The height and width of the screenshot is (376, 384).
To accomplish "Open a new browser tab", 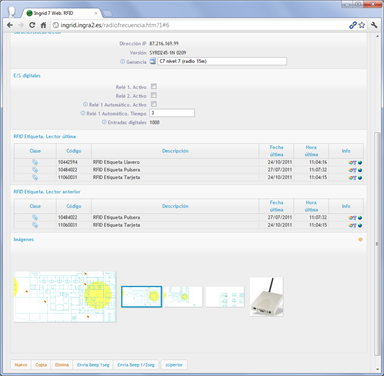I will [107, 13].
